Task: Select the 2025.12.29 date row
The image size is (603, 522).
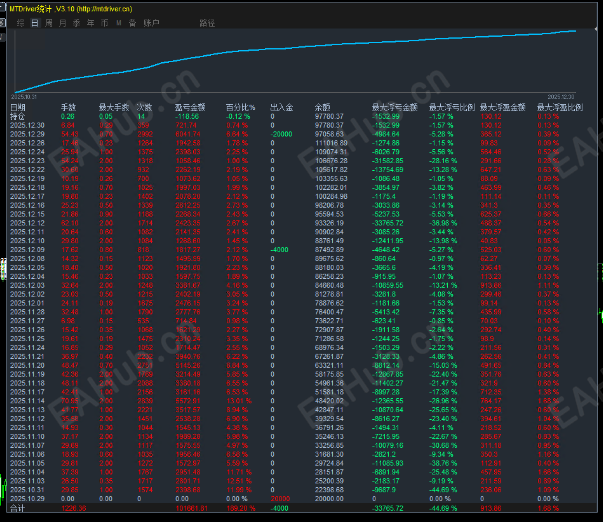Action: click(x=27, y=134)
